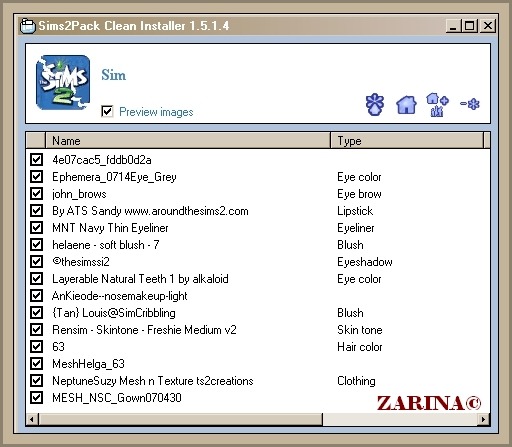Uncheck {Tan} Louis@SimCribbling checkbox
Image resolution: width=512 pixels, height=447 pixels.
pyautogui.click(x=36, y=313)
